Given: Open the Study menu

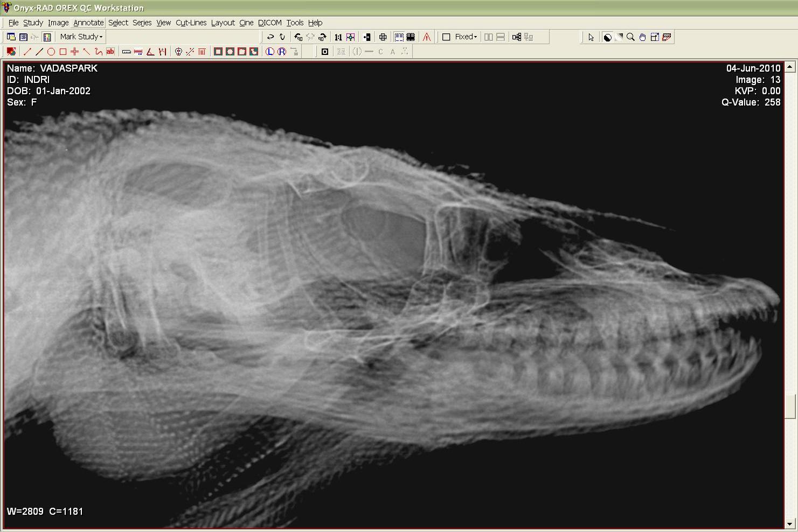Looking at the screenshot, I should (x=33, y=23).
